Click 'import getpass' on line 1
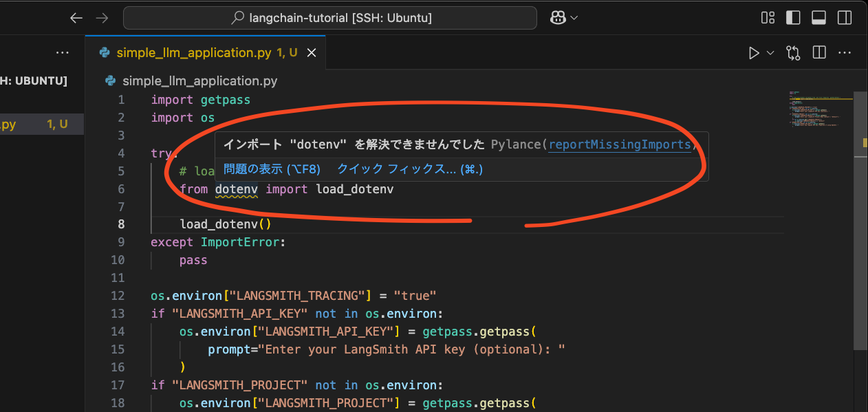The height and width of the screenshot is (412, 868). point(201,100)
